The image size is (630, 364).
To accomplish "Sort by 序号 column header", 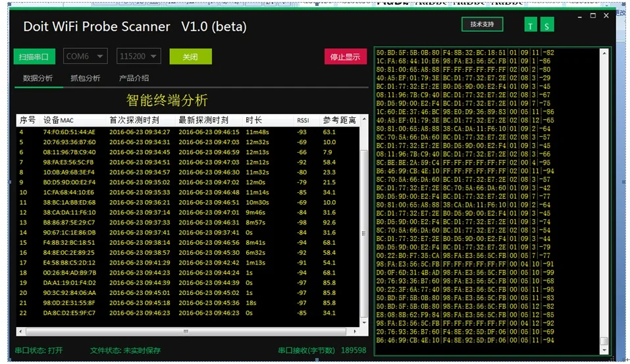I will [x=28, y=120].
